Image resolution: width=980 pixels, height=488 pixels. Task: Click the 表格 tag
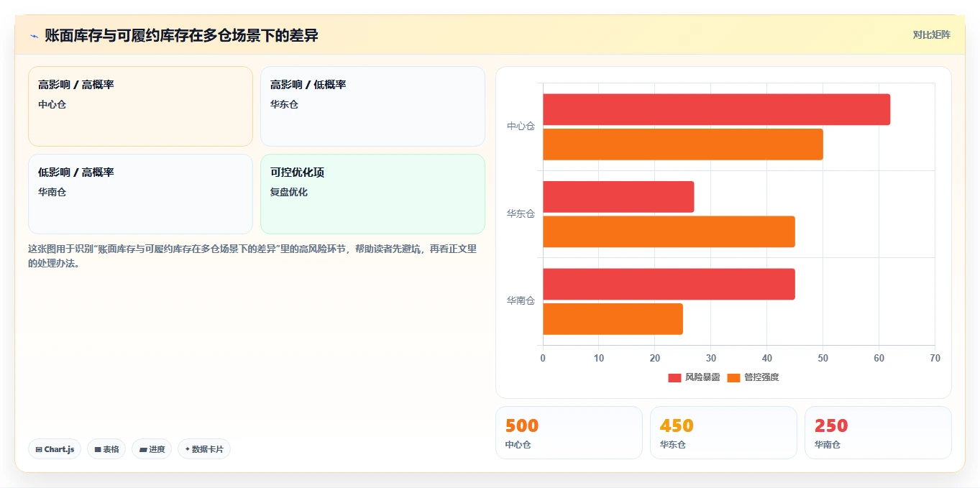coord(106,449)
